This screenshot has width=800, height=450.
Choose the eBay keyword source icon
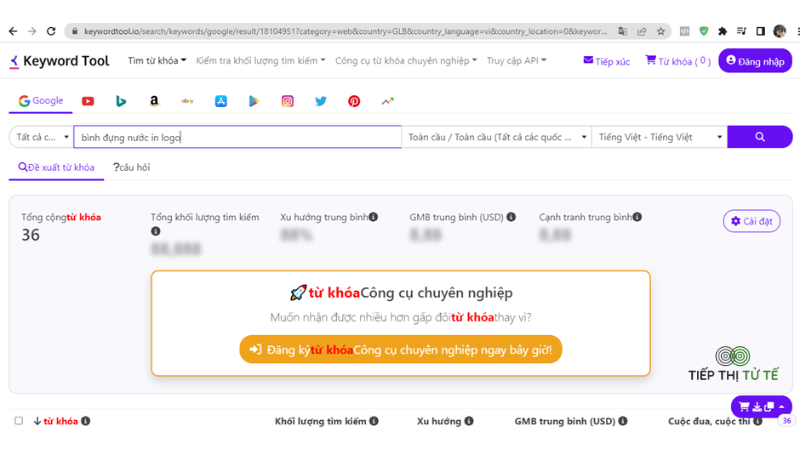coord(187,101)
